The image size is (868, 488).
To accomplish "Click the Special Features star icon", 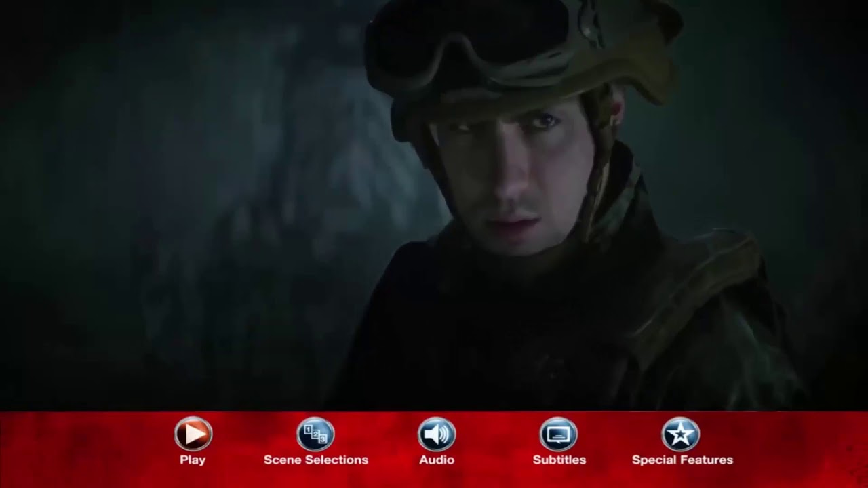I will point(681,434).
